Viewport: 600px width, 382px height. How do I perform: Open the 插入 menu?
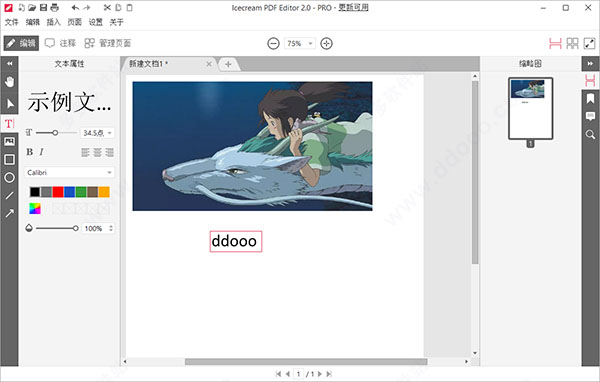(54, 22)
